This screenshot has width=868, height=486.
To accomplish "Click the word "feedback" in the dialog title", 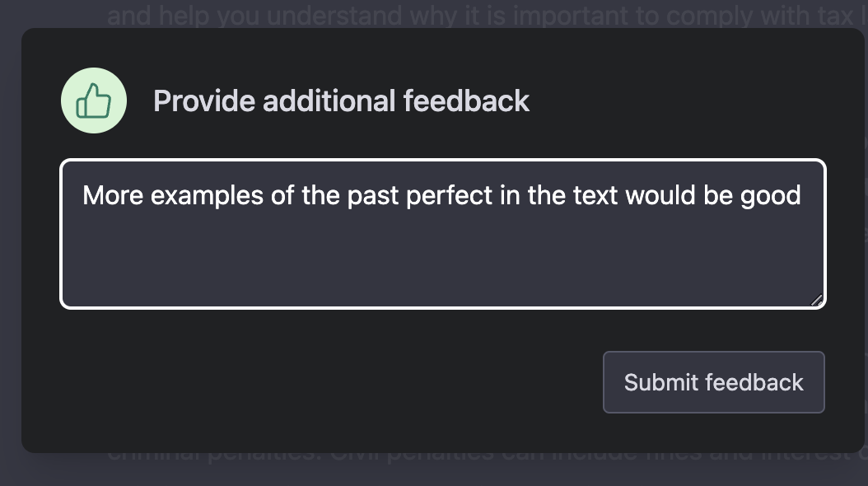I will [x=466, y=100].
